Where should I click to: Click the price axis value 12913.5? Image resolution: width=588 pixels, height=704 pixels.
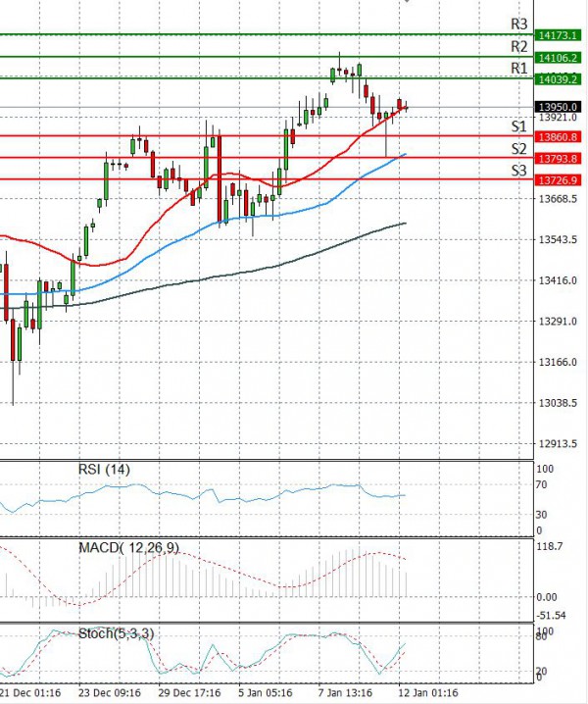[558, 443]
